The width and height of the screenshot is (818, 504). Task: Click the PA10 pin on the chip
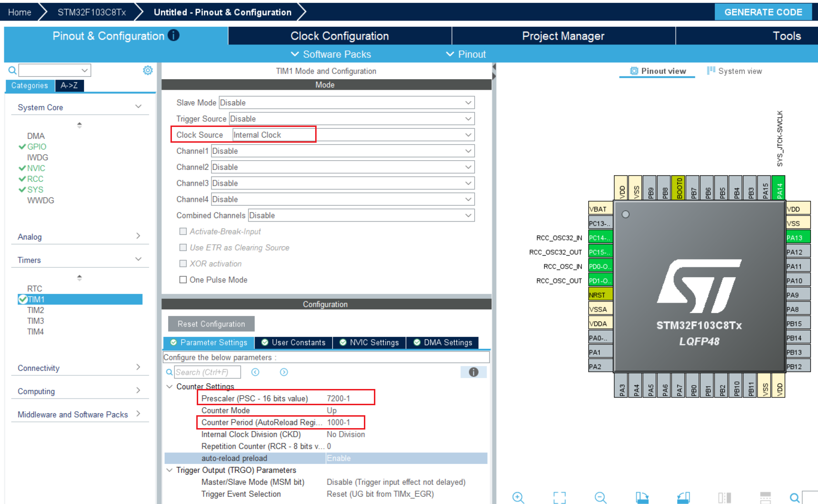(x=798, y=281)
